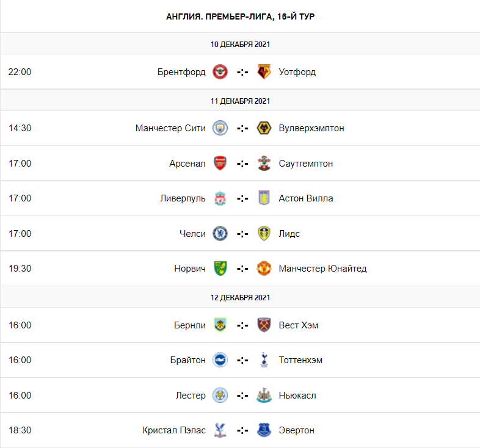The height and width of the screenshot is (448, 480).
Task: Open the Астон Вилла team link
Action: 306,198
